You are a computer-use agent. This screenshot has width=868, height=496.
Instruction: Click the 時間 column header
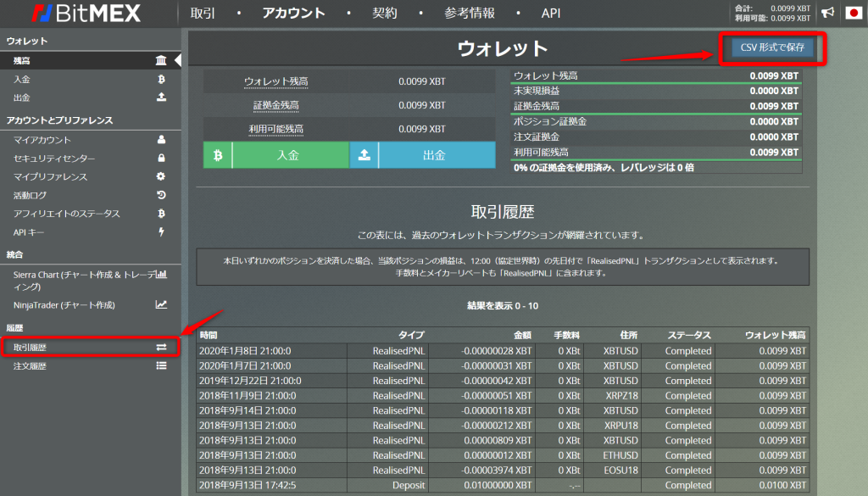pos(209,335)
